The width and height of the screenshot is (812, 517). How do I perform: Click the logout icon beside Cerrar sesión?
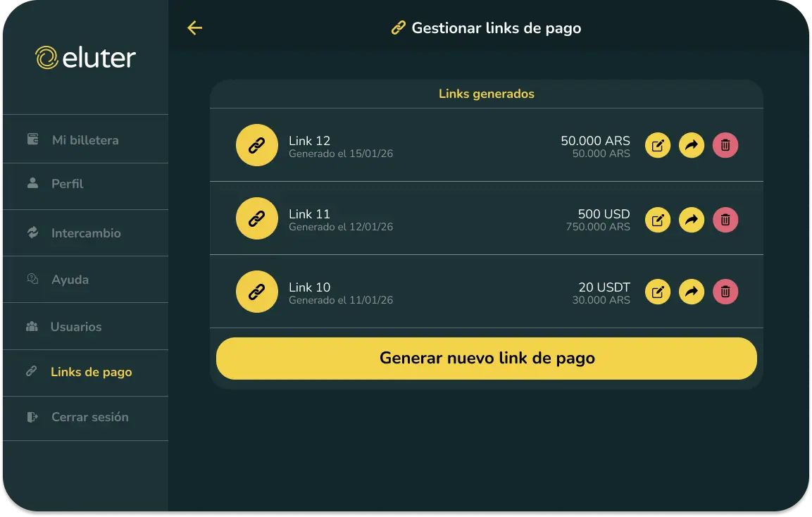31,417
